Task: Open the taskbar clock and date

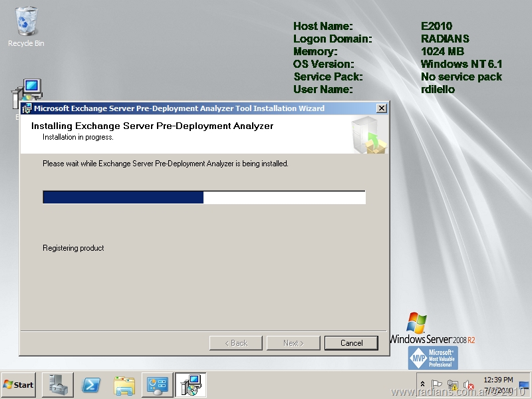Action: coord(498,384)
